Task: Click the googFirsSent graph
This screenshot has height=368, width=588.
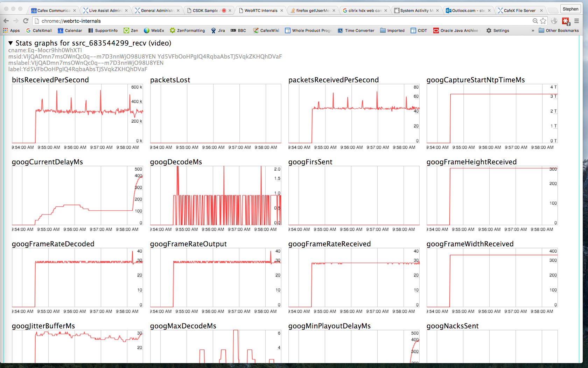Action: pyautogui.click(x=354, y=196)
